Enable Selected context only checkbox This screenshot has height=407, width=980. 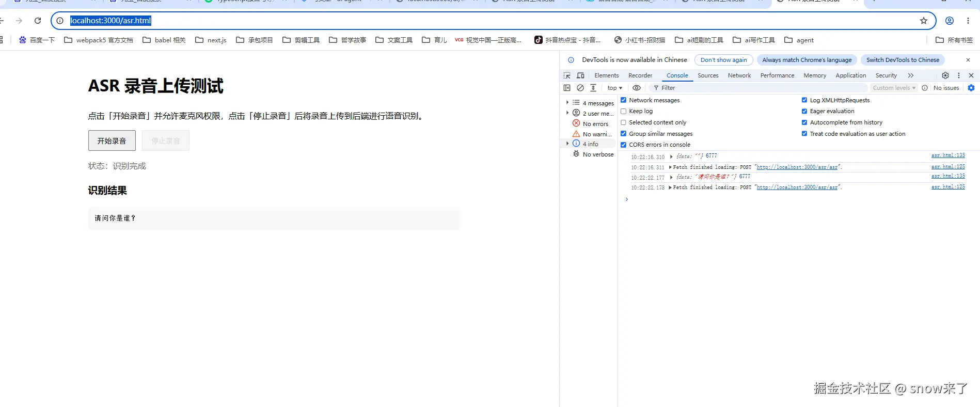coord(623,122)
